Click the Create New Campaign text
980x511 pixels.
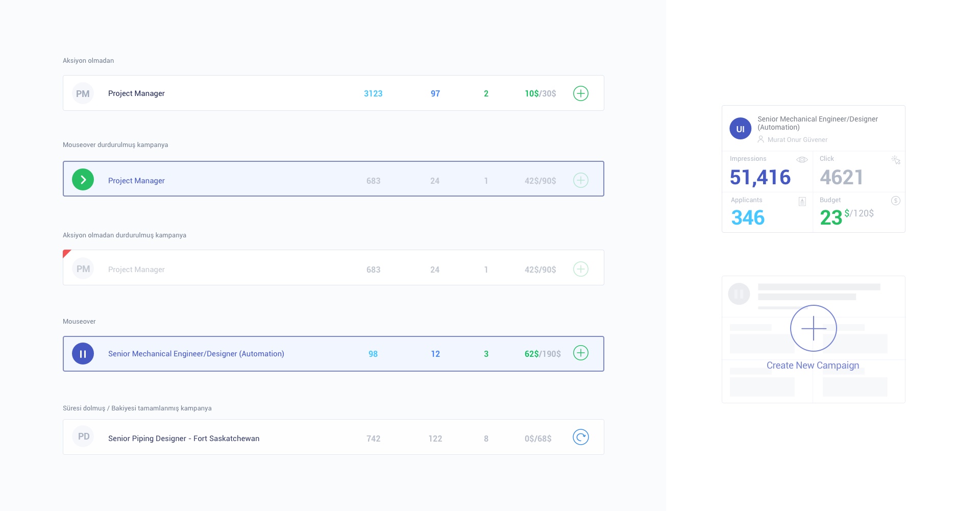tap(813, 366)
